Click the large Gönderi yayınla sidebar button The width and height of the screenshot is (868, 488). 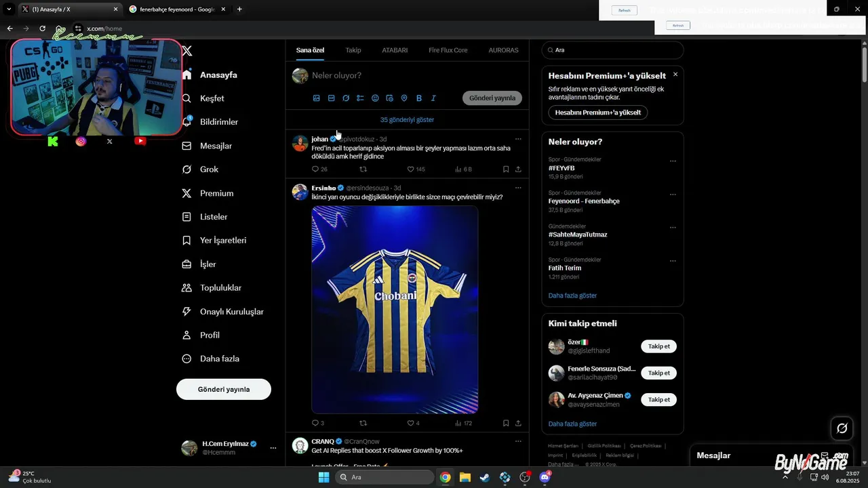click(224, 389)
